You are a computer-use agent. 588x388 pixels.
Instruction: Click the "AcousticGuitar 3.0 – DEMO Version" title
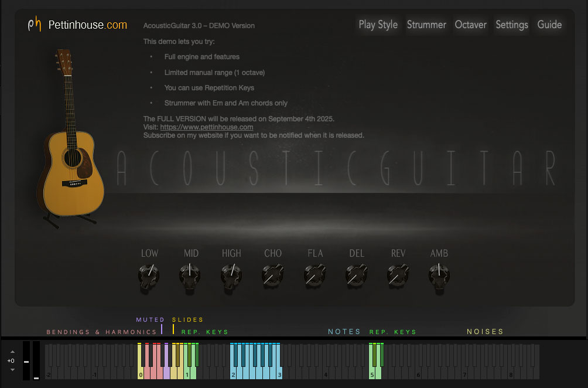click(x=199, y=26)
